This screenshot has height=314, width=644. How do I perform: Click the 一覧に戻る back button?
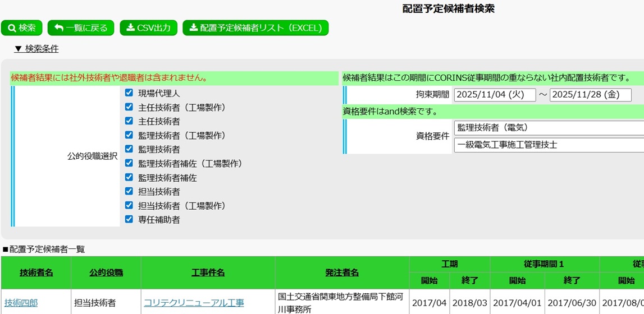click(81, 28)
